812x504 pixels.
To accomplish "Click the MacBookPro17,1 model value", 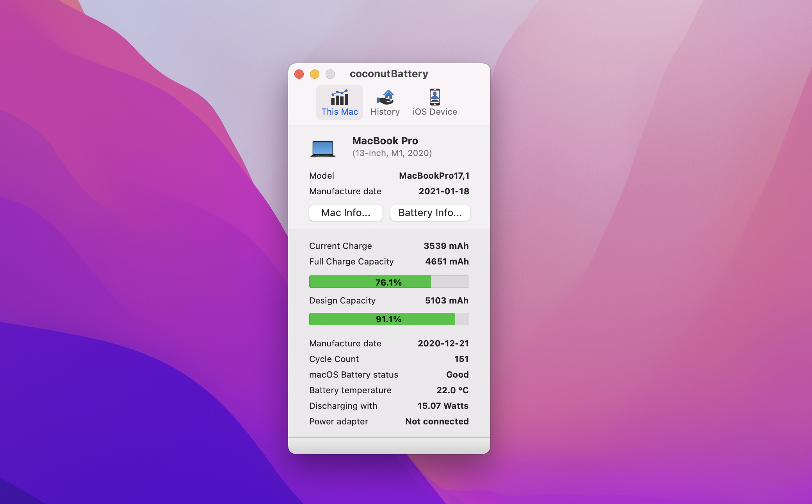I will (434, 176).
